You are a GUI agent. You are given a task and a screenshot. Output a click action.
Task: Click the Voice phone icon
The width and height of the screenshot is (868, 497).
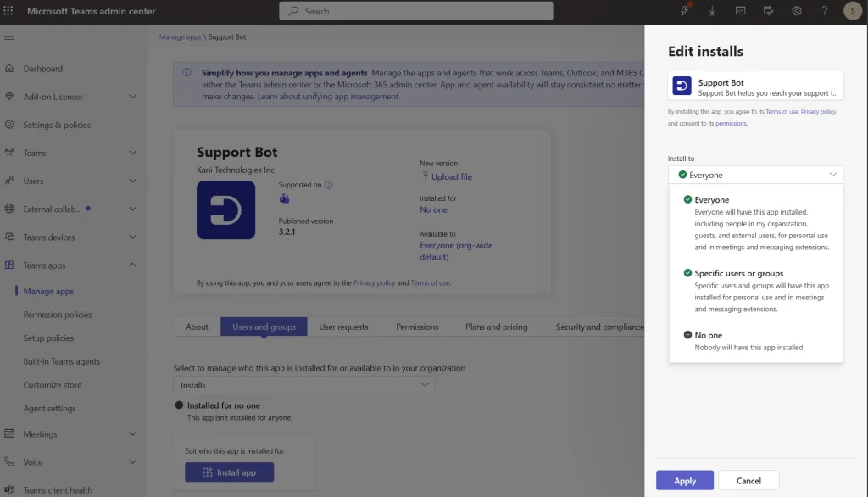coord(9,461)
